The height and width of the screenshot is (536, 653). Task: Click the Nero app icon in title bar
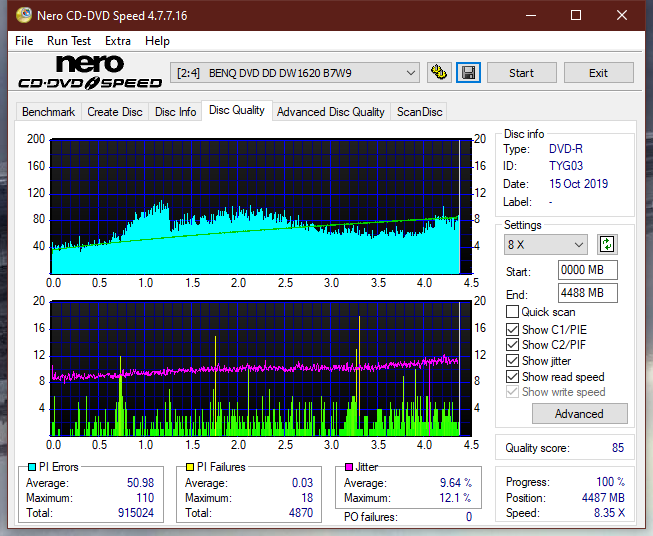pos(24,15)
